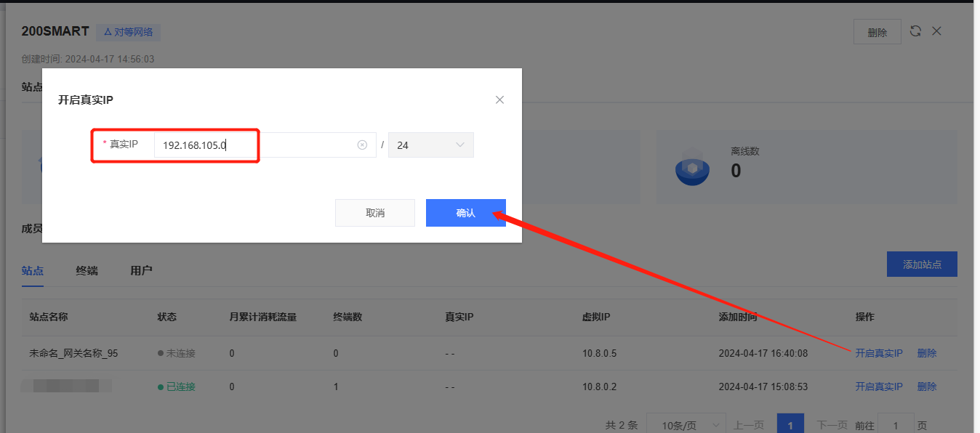980x433 pixels.
Task: Click 删除 link for site 10.8.0.2
Action: 926,387
